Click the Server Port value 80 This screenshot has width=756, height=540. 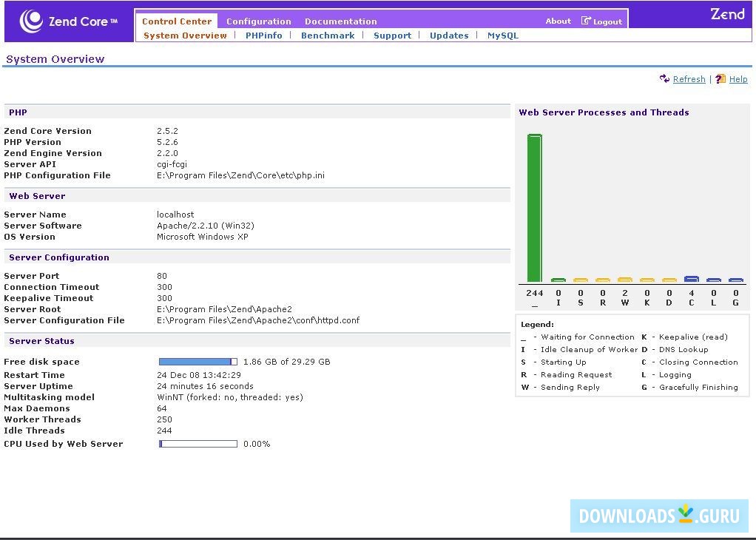161,276
